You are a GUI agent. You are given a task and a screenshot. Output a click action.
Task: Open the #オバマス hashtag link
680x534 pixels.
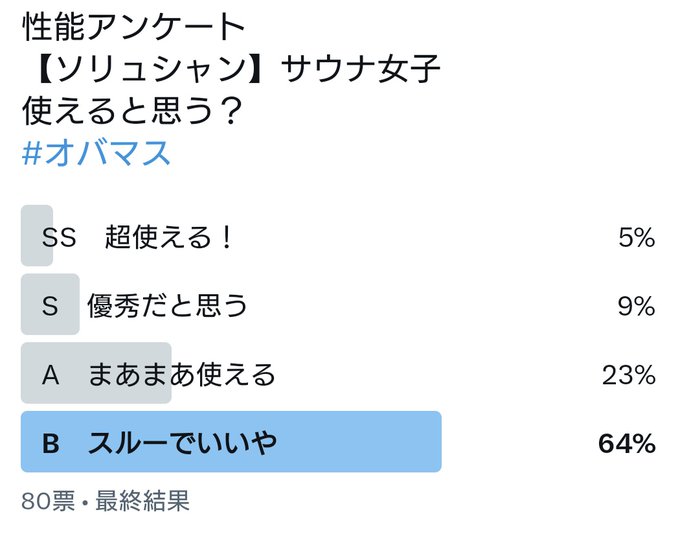(x=96, y=153)
